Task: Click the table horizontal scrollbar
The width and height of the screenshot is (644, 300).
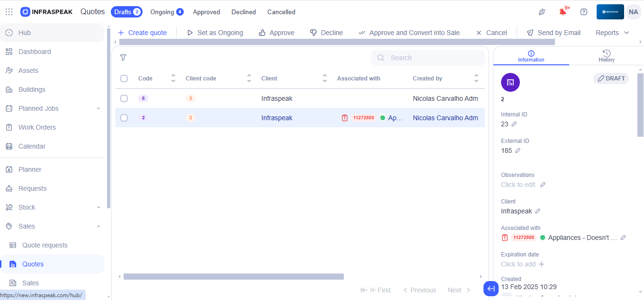Action: [233, 276]
